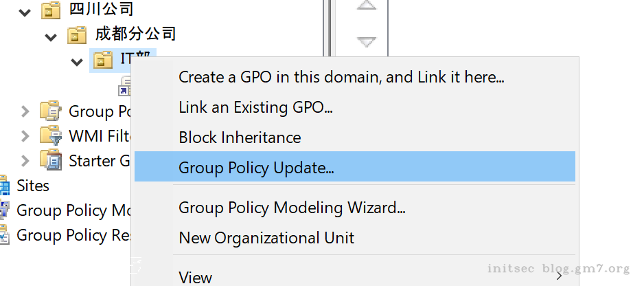Viewport: 644px width, 286px height.
Task: Click the WMI Filters folder icon
Action: [51, 135]
